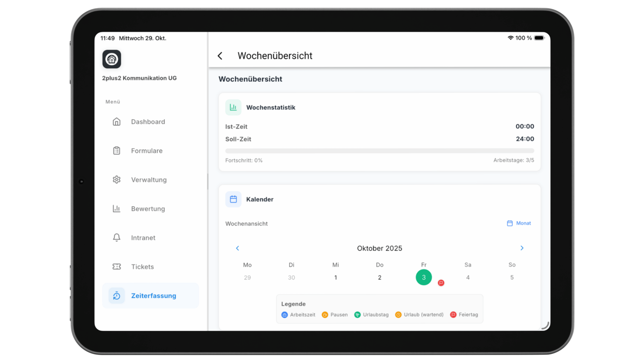The width and height of the screenshot is (644, 362).
Task: Click the Intranet bell icon
Action: (116, 238)
